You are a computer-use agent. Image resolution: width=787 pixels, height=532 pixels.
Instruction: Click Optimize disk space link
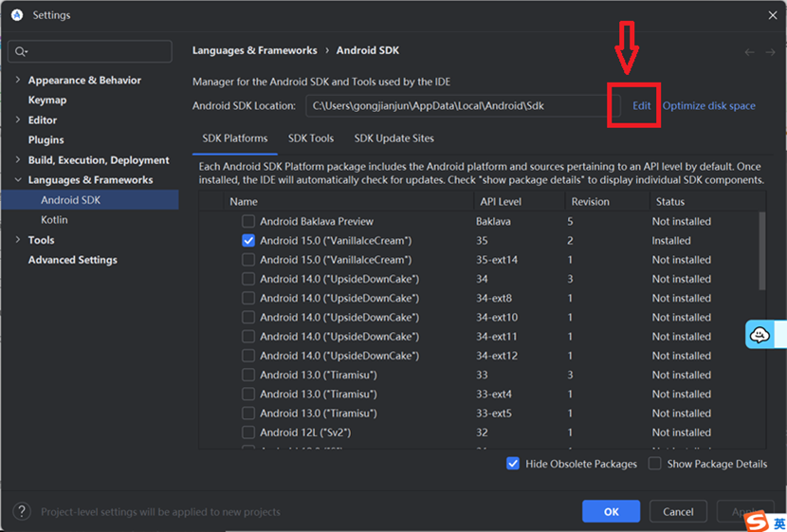pyautogui.click(x=708, y=106)
